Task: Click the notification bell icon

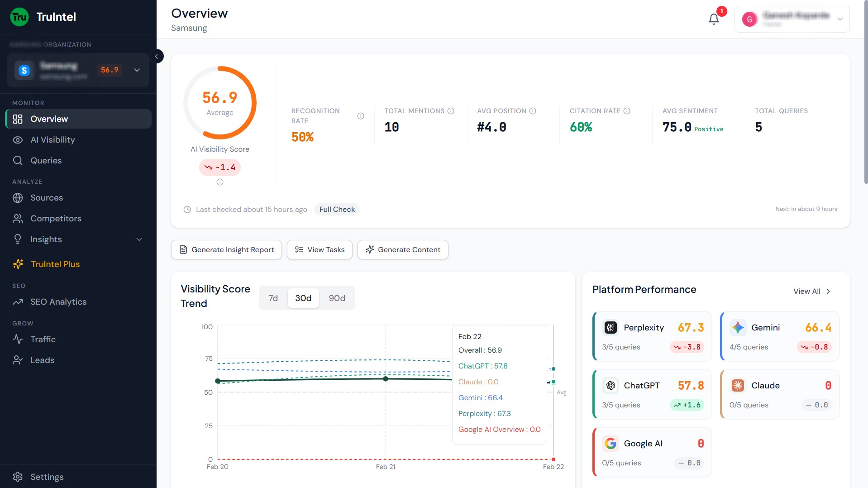Action: click(714, 19)
